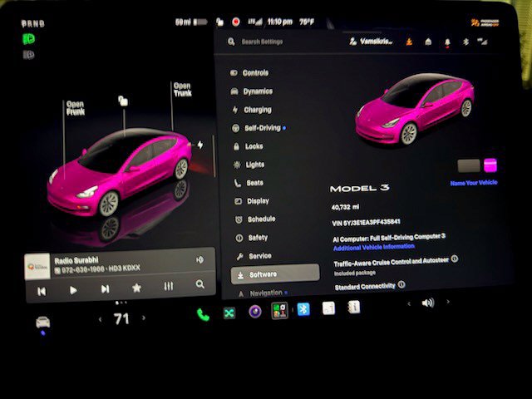Tap the green headlights indicator icon
The height and width of the screenshot is (399, 532).
(28, 39)
